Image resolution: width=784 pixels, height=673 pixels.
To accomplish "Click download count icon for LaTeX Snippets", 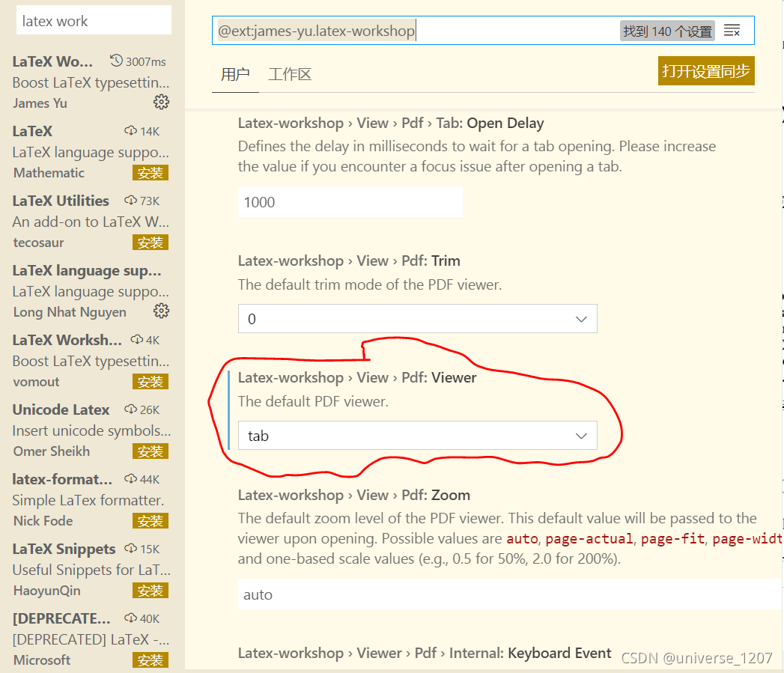I will [x=130, y=548].
